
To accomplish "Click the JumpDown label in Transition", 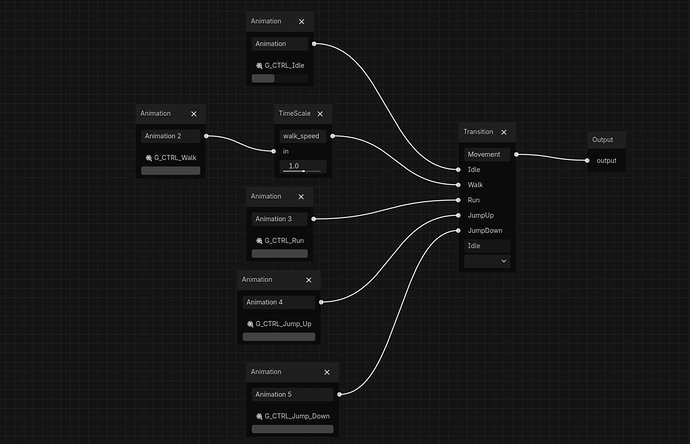I will [485, 231].
